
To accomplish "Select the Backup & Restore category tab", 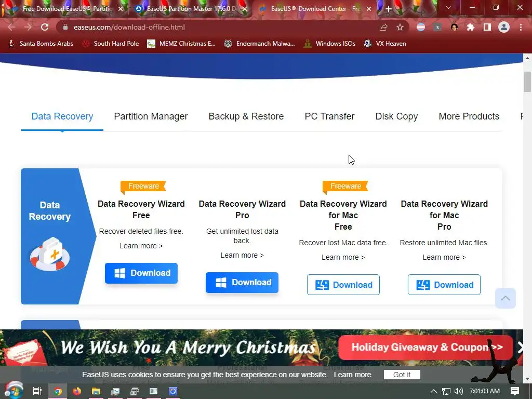I will (246, 116).
